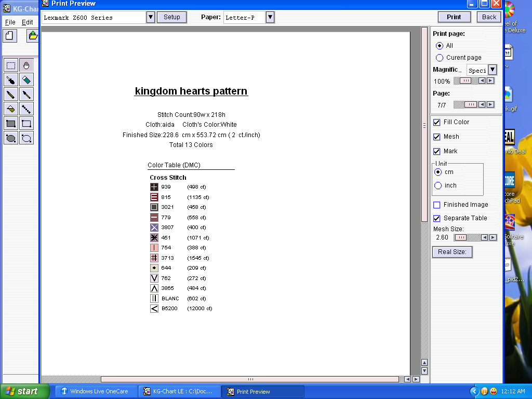Open the printer selection dropdown
The image size is (532, 399).
coord(151,17)
